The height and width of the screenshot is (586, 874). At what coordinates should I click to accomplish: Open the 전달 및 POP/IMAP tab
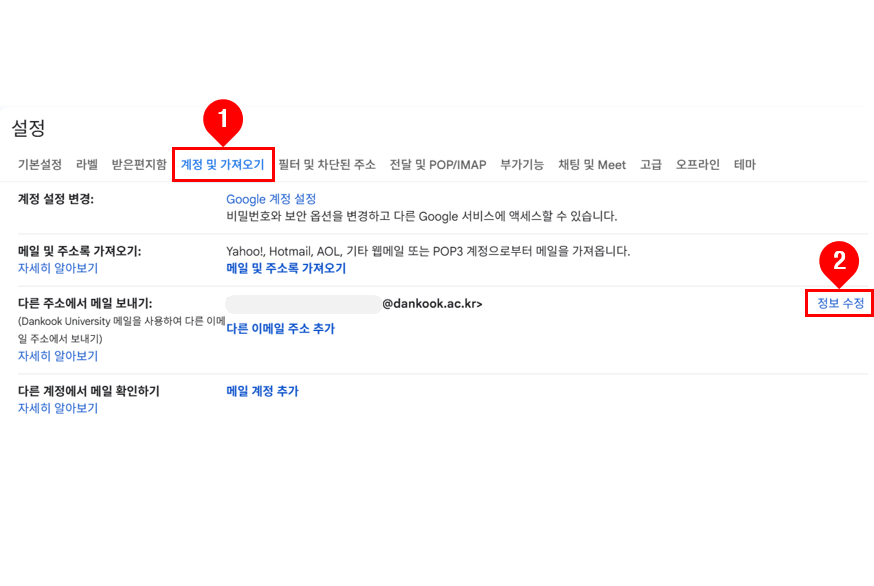438,165
